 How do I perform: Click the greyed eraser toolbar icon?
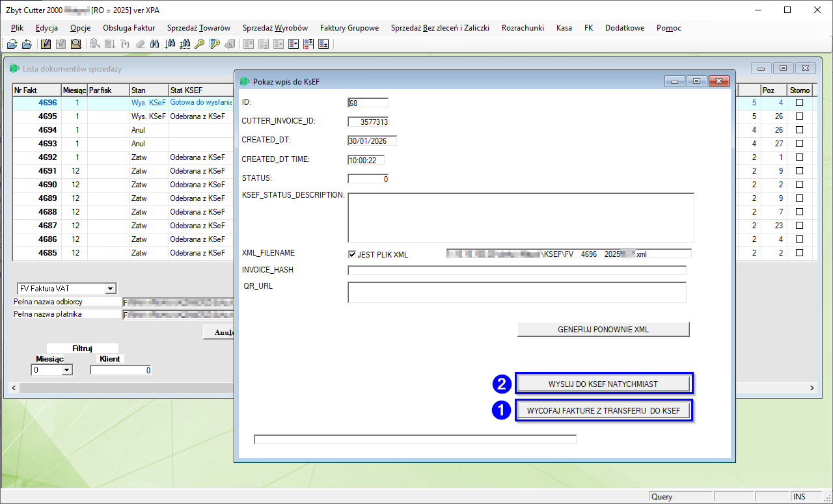click(140, 44)
